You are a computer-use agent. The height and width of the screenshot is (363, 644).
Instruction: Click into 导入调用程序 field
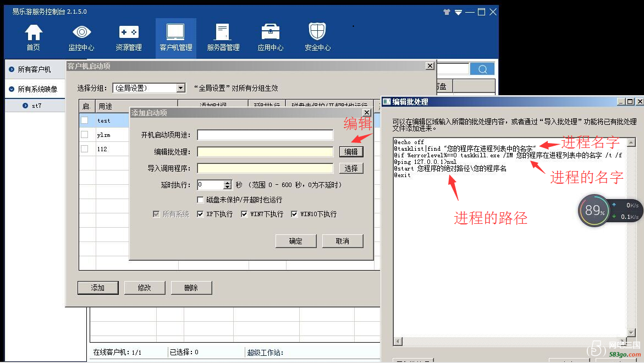click(x=265, y=168)
